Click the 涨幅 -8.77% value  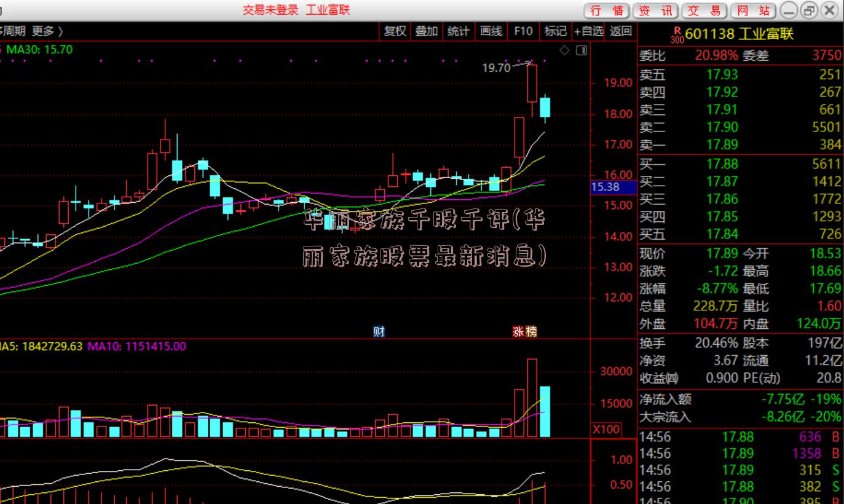(717, 289)
